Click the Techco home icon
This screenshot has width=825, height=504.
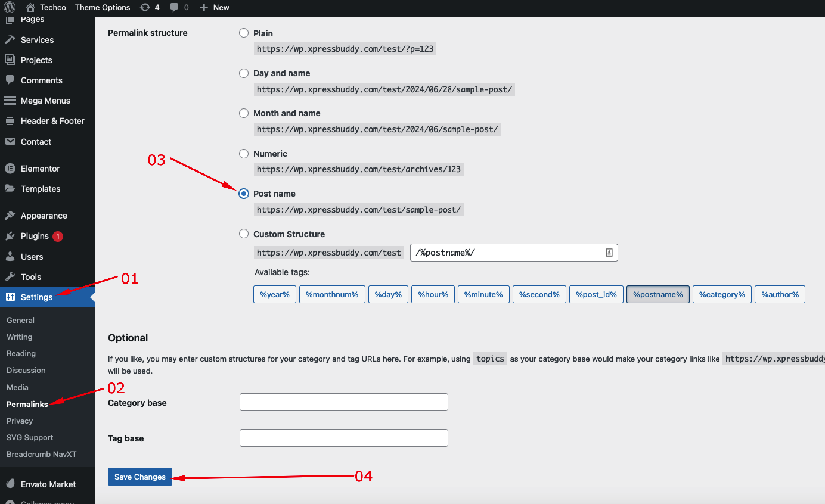(30, 7)
